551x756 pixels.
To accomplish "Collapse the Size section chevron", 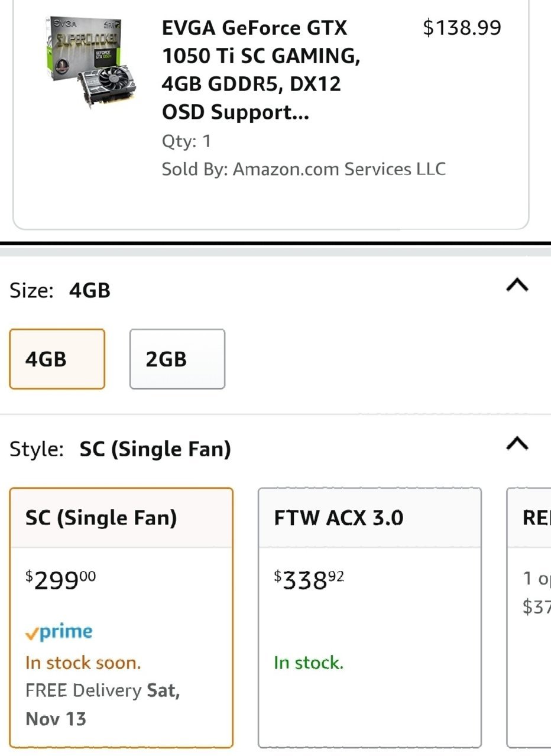I will 517,285.
